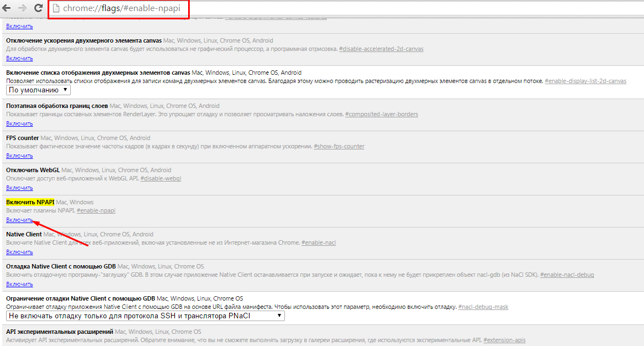Open the #enable-npapi anchor link
This screenshot has width=644, height=346.
click(x=96, y=210)
